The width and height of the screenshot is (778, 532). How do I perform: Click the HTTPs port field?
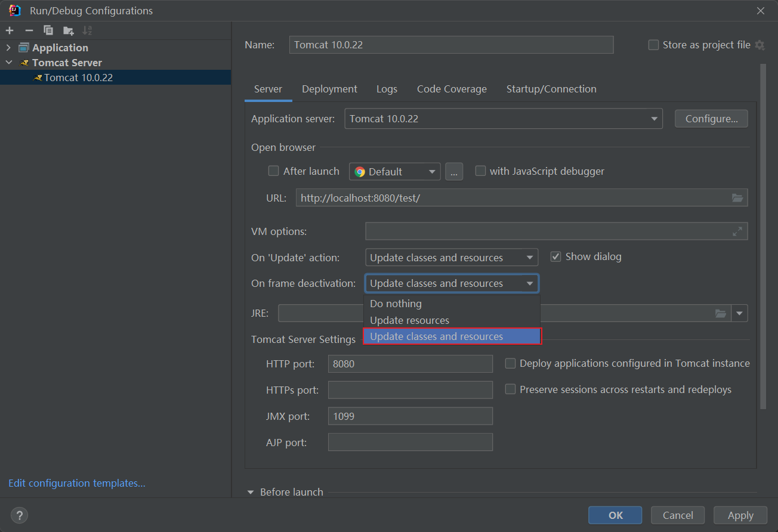click(410, 390)
